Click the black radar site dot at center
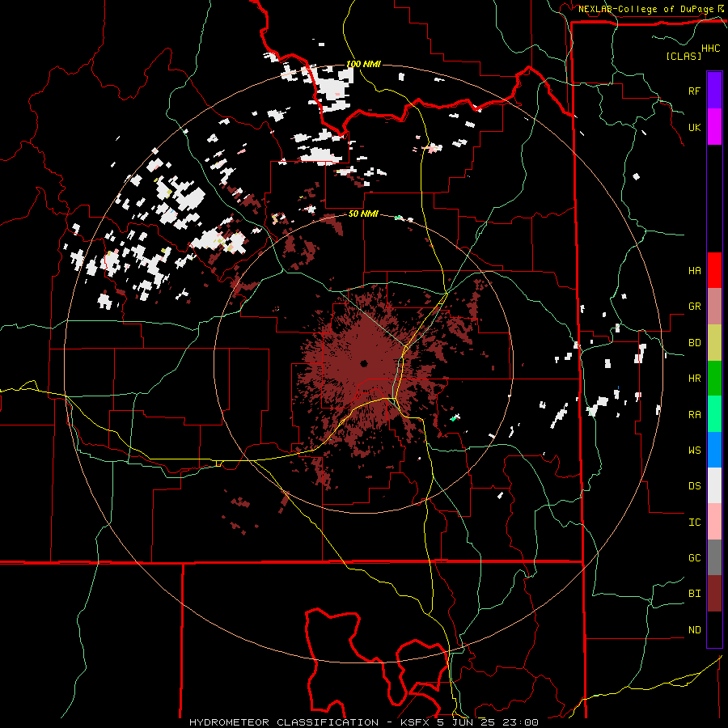 [x=363, y=363]
